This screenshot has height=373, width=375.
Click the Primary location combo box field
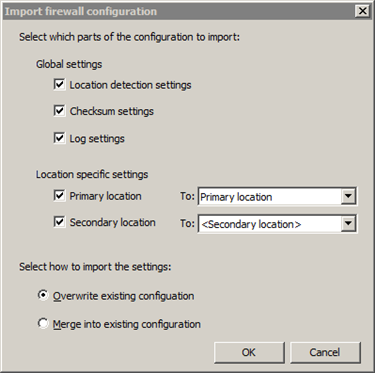277,197
